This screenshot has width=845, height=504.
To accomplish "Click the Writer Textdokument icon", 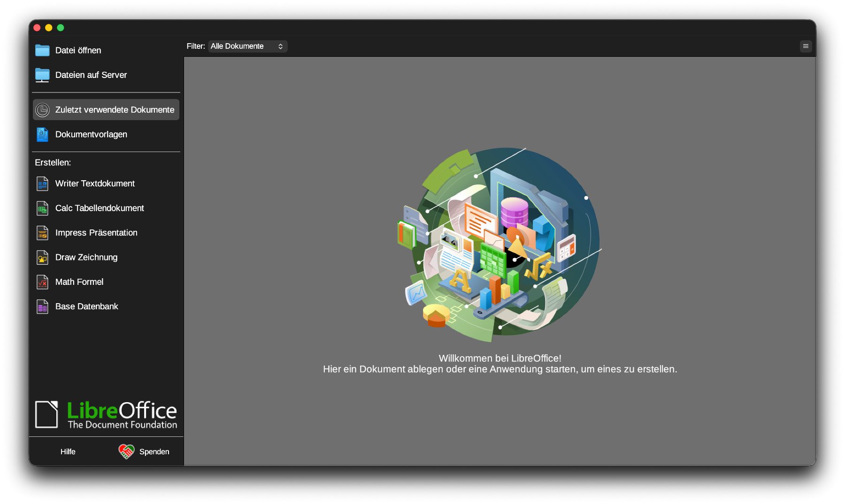I will pyautogui.click(x=42, y=183).
